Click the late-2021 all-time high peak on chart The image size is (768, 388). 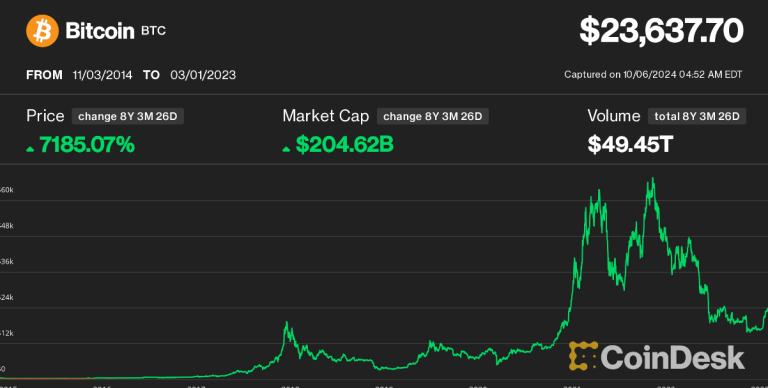pyautogui.click(x=652, y=179)
